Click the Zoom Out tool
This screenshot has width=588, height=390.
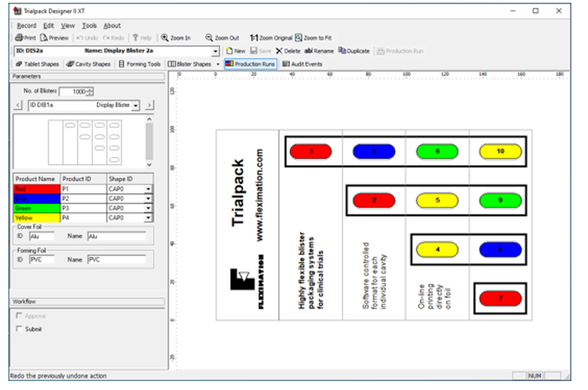pos(222,38)
